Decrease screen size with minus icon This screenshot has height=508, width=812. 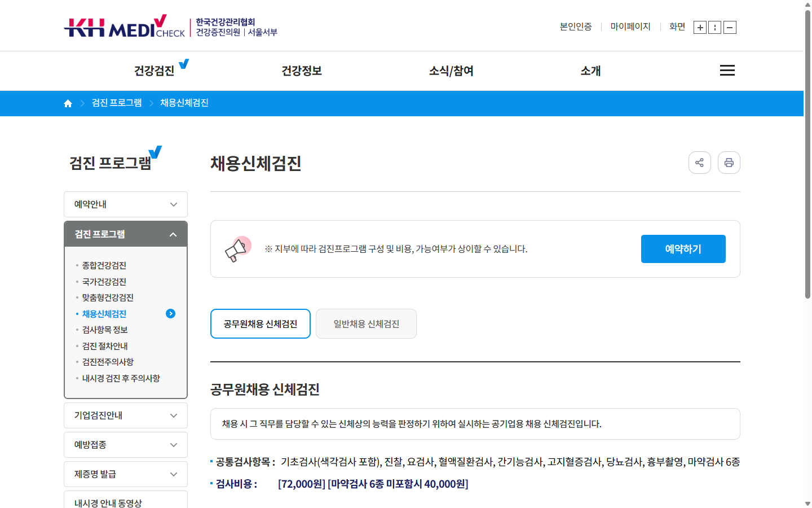730,27
